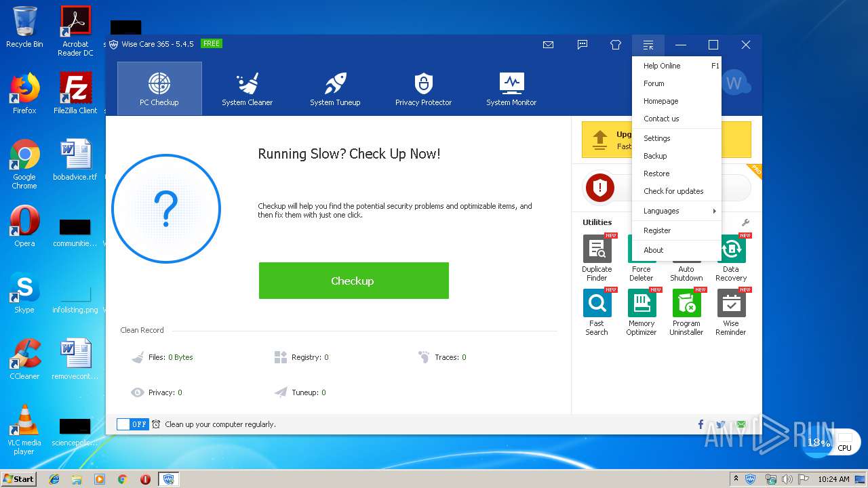Select Help Online menu entry
Viewport: 868px width, 488px height.
click(677, 66)
